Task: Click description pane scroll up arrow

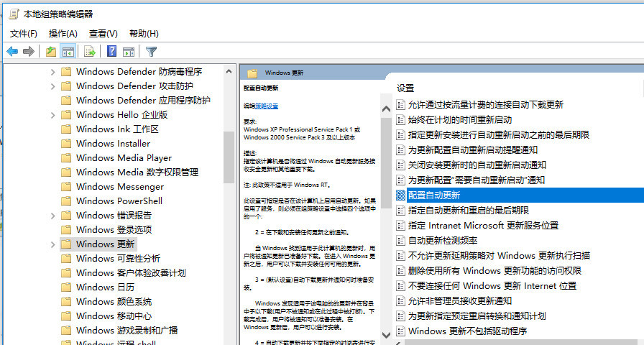Action: [386, 109]
